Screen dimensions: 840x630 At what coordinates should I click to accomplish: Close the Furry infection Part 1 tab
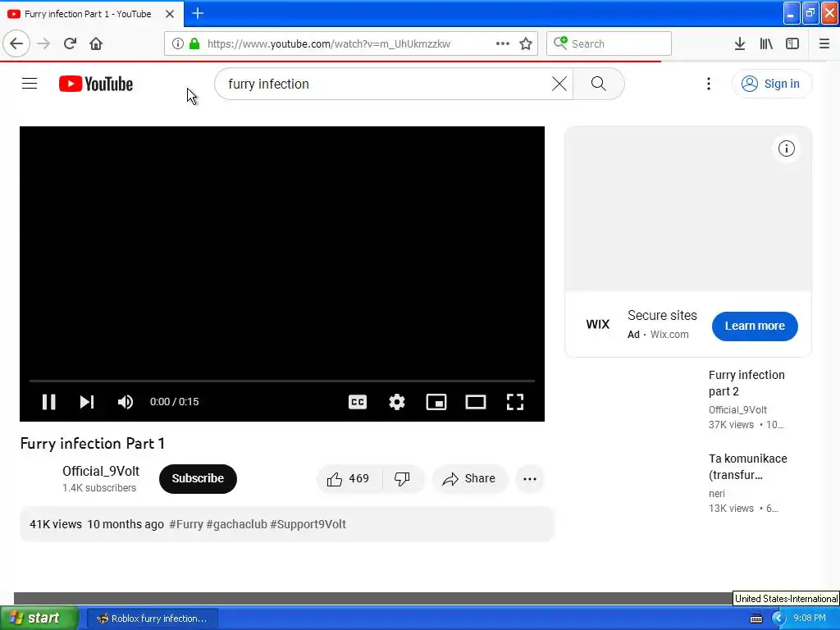(x=170, y=14)
